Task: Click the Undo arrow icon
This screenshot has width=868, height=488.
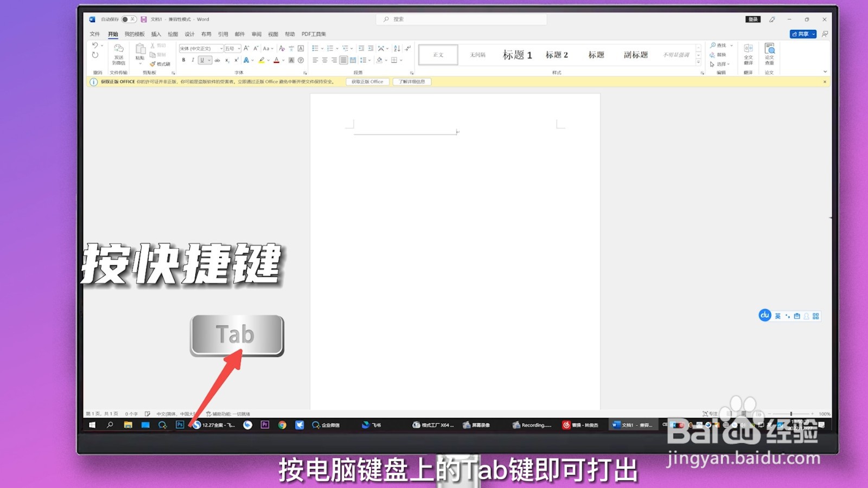Action: (x=95, y=46)
